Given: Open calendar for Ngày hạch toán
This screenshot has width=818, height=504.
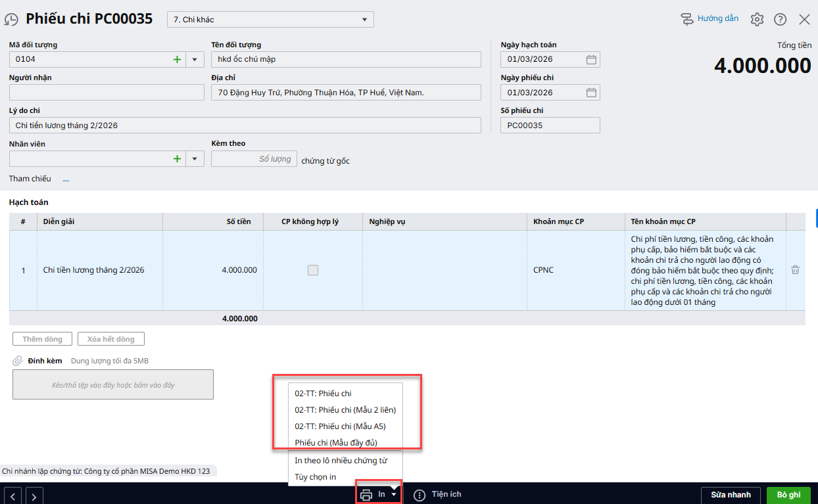Looking at the screenshot, I should click(591, 60).
